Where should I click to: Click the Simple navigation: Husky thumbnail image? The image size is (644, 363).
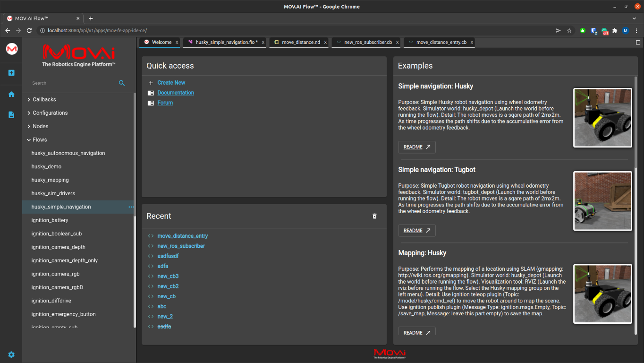point(602,118)
